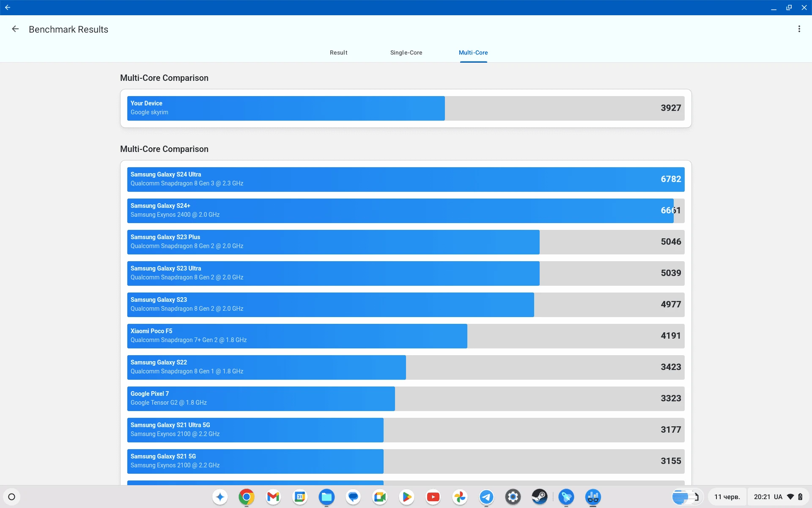Click the upper Multi-Core Comparison heading
The image size is (812, 508).
164,78
